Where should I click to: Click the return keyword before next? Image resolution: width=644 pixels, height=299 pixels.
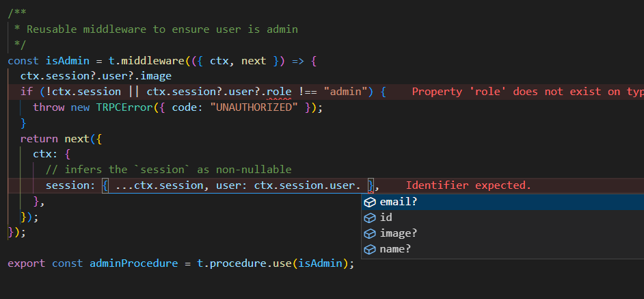tap(40, 138)
